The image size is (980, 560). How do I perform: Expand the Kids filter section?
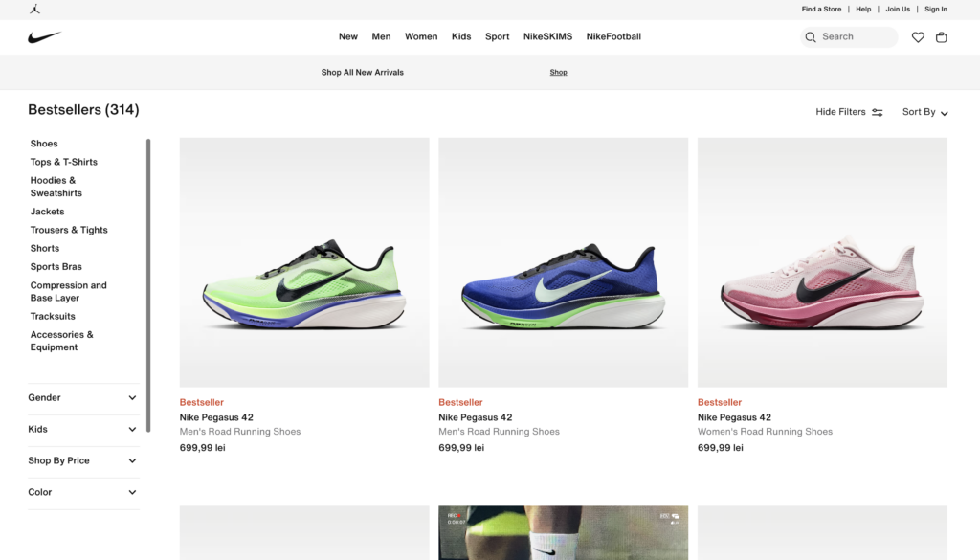83,429
